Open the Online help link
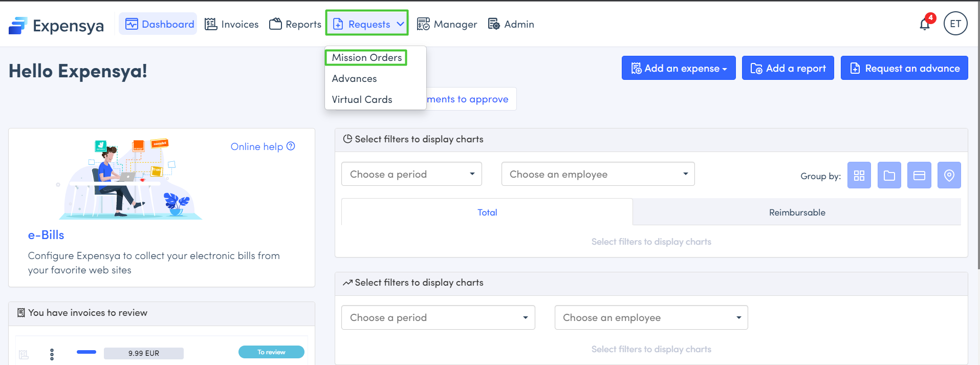The height and width of the screenshot is (365, 980). point(263,146)
